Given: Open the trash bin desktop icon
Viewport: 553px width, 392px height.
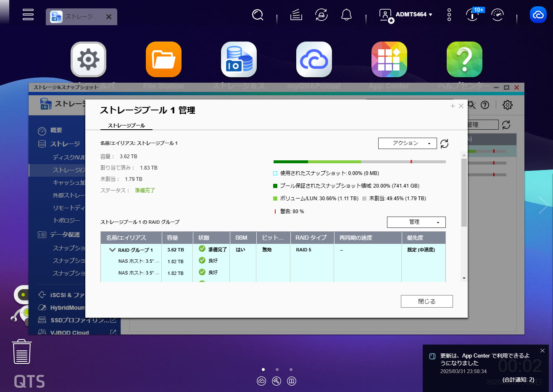Looking at the screenshot, I should coord(22,352).
